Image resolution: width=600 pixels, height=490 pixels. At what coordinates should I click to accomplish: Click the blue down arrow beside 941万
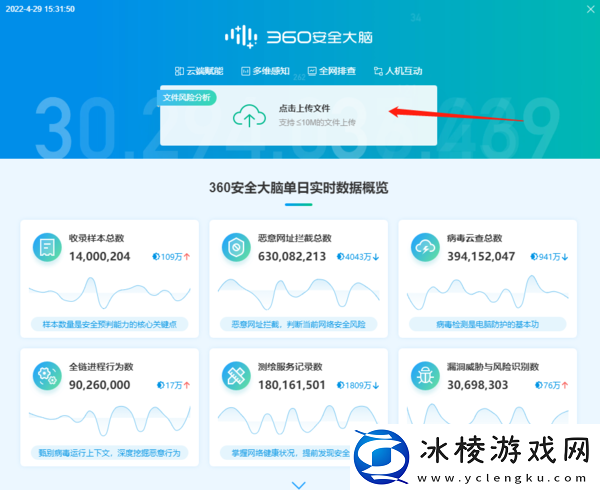(565, 257)
